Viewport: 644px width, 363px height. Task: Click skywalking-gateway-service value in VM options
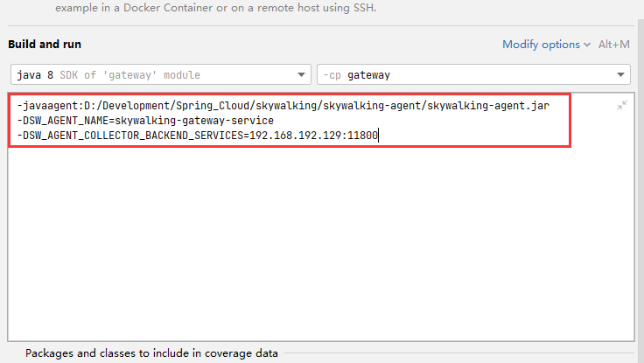tap(194, 121)
